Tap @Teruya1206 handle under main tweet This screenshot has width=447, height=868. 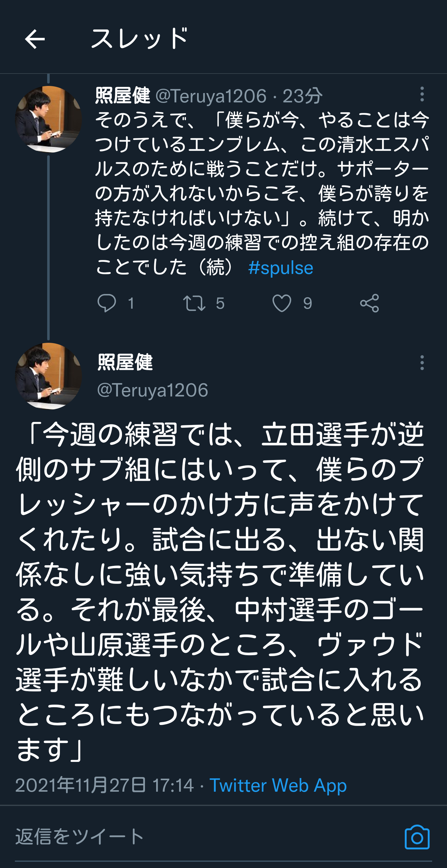click(152, 390)
